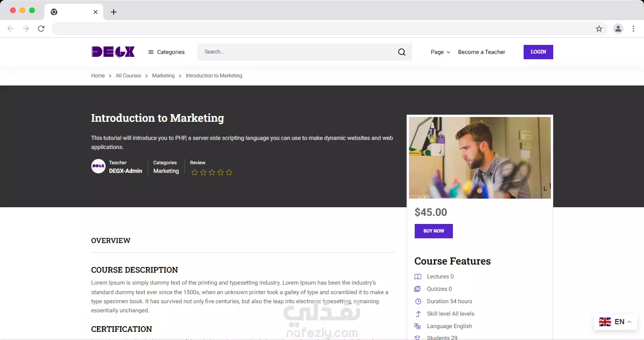644x340 pixels.
Task: Click the Quizzes 0 text
Action: [x=440, y=289]
